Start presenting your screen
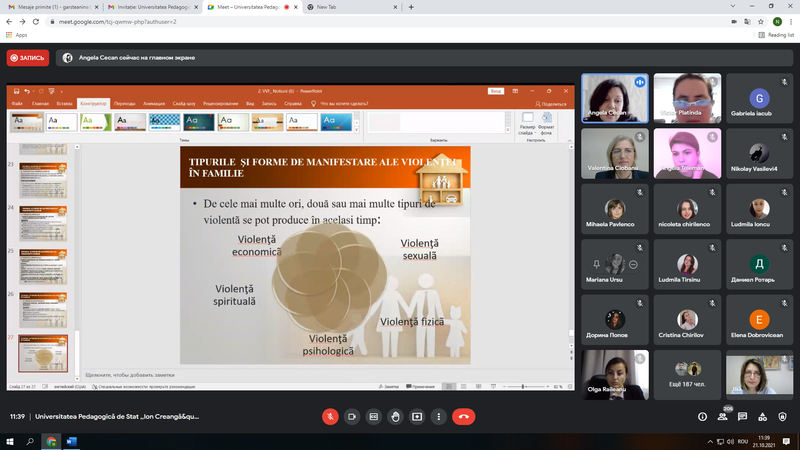 tap(417, 416)
